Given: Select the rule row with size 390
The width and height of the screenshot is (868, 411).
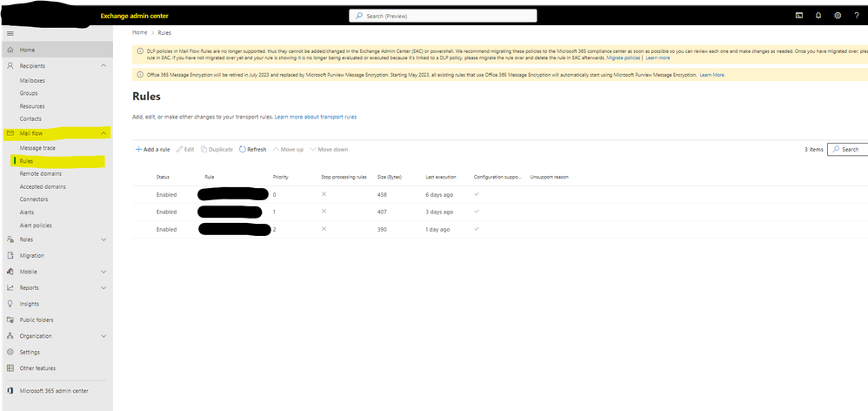Looking at the screenshot, I should (x=500, y=229).
